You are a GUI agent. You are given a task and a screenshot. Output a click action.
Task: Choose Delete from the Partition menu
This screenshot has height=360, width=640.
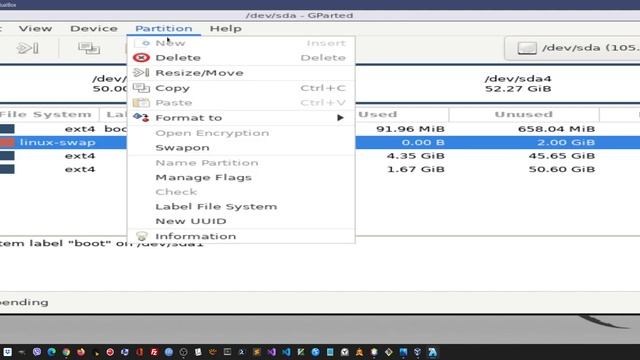tap(241, 58)
